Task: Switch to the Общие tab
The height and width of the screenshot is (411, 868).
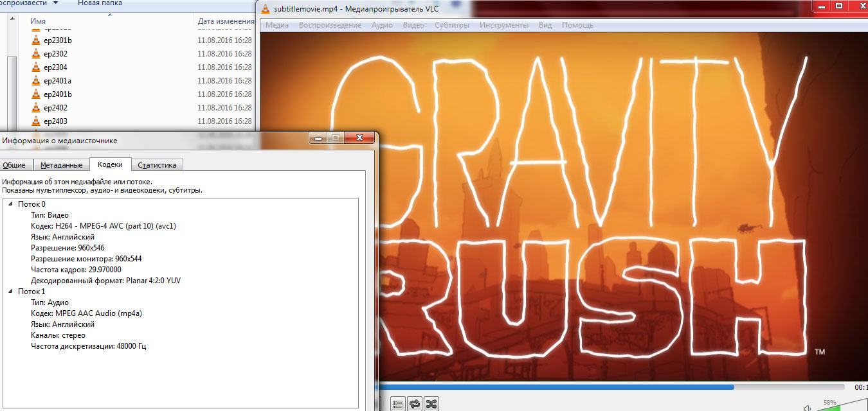Action: pos(15,165)
